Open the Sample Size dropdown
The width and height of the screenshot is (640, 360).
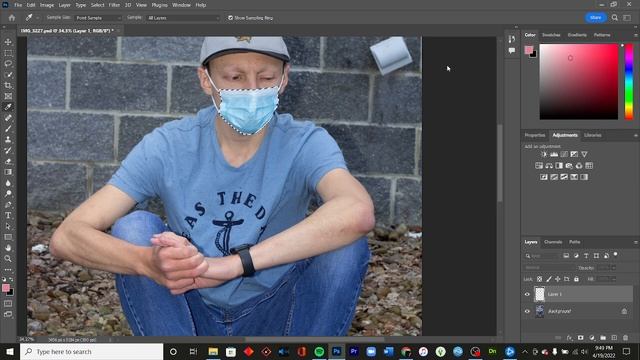point(98,18)
